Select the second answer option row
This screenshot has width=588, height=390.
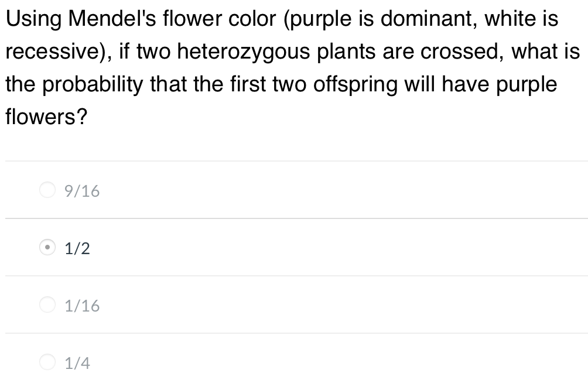pos(234,247)
